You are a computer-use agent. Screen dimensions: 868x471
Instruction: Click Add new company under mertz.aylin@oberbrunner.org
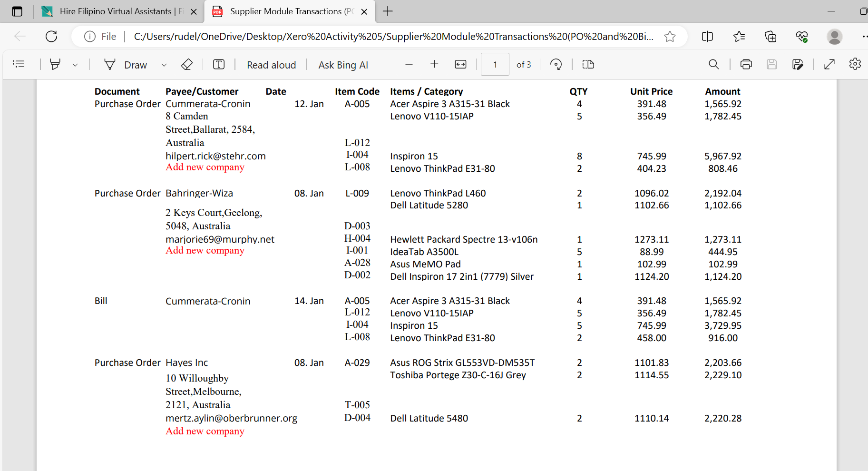point(205,431)
